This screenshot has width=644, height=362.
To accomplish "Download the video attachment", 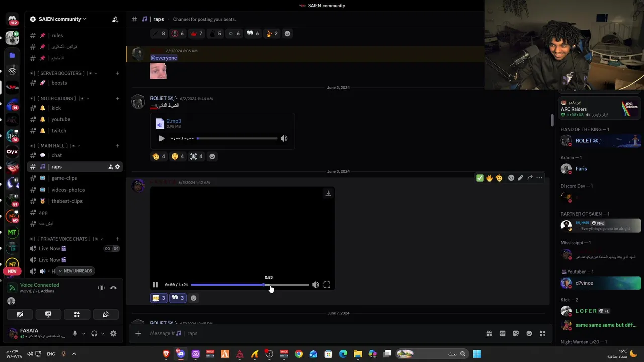I will (328, 193).
